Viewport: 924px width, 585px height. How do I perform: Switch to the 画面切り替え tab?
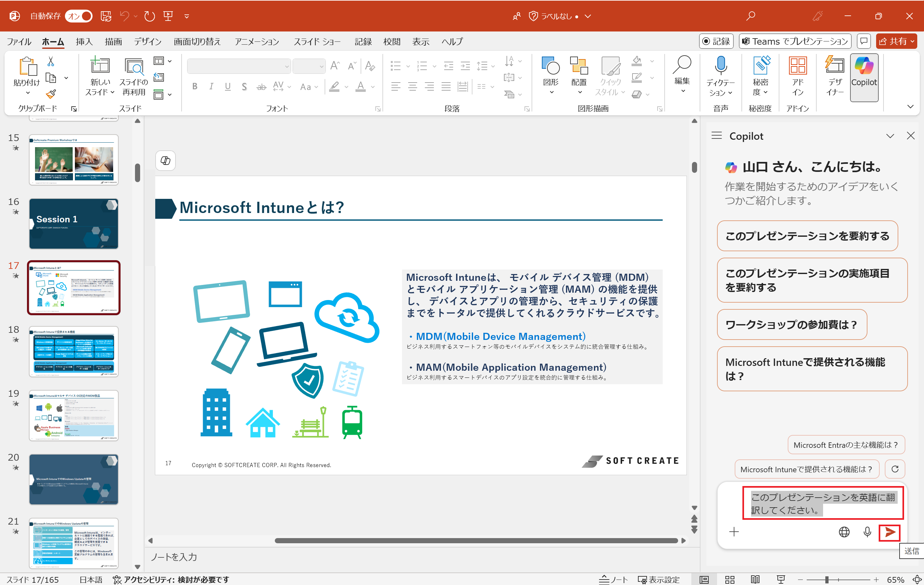click(x=197, y=41)
